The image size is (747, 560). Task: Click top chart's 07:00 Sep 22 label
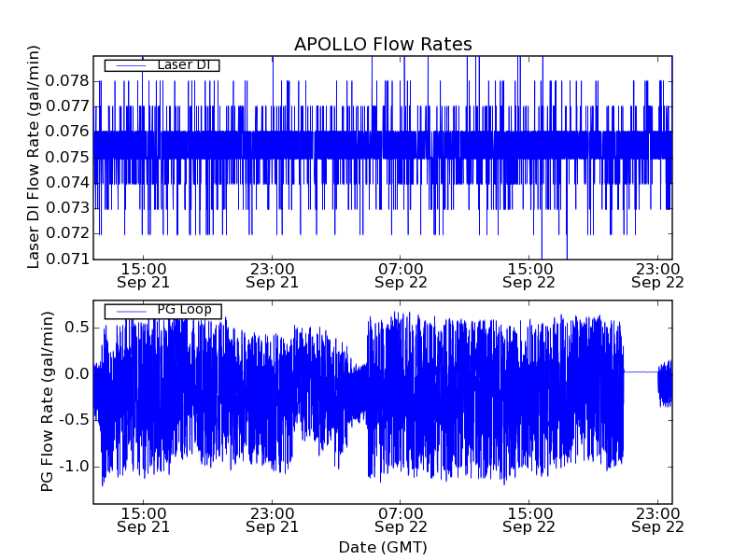[x=401, y=276]
